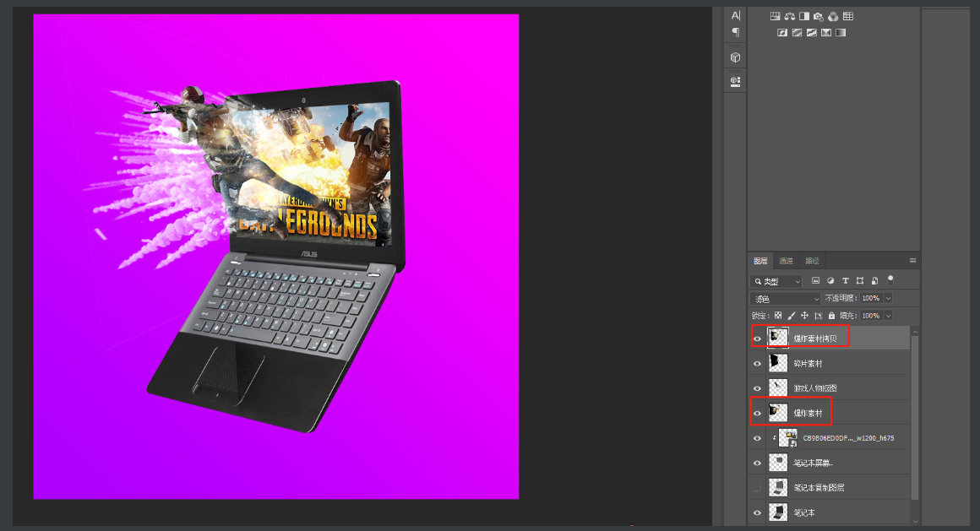Filter layers by smart objects icon
Image resolution: width=980 pixels, height=531 pixels.
tap(875, 281)
